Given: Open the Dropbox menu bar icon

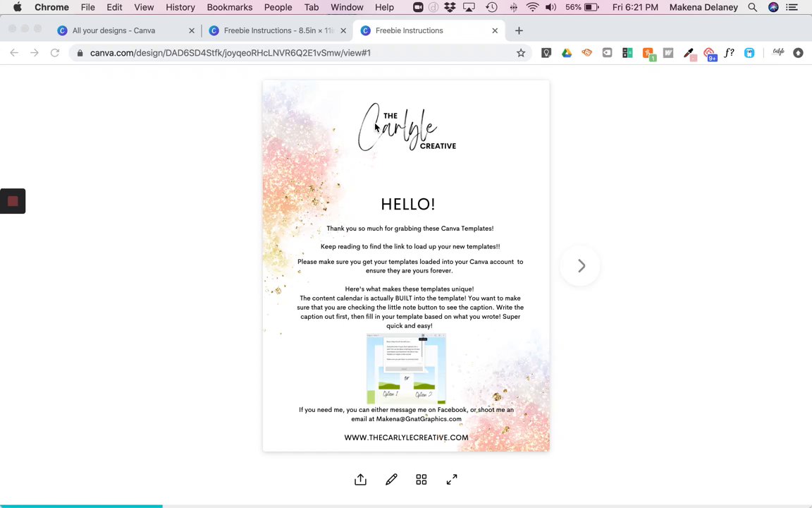Looking at the screenshot, I should pos(450,7).
